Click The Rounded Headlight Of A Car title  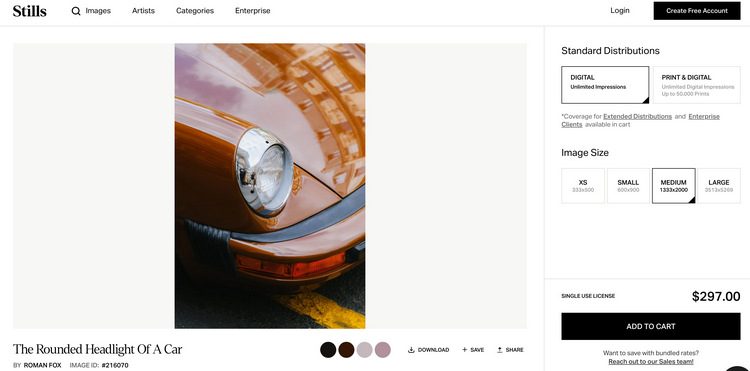[x=98, y=349]
